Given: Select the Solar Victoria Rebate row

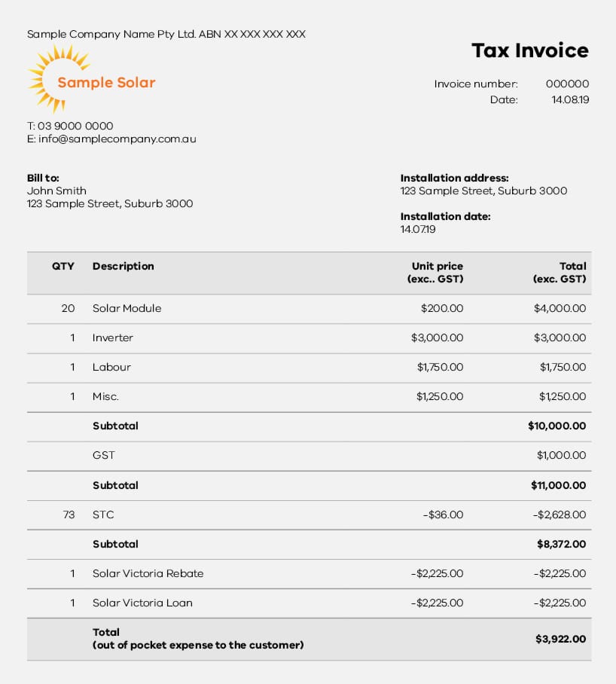Looking at the screenshot, I should (x=309, y=573).
